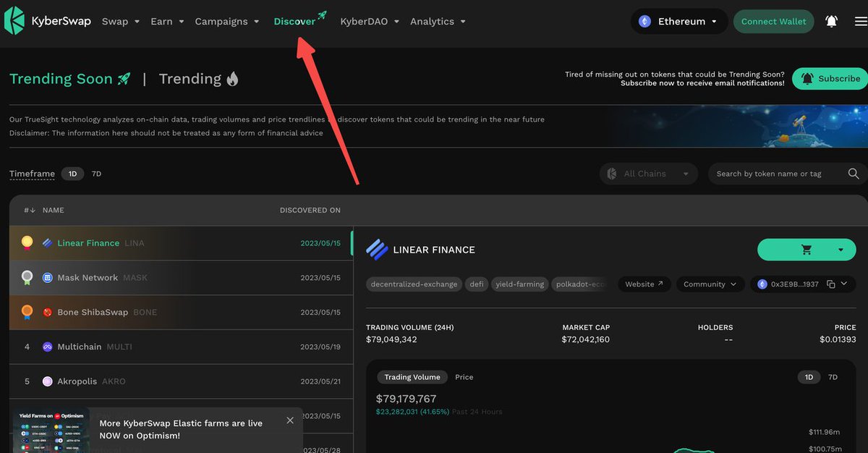This screenshot has height=453, width=868.
Task: Expand the contract address dropdown arrow
Action: pyautogui.click(x=844, y=284)
